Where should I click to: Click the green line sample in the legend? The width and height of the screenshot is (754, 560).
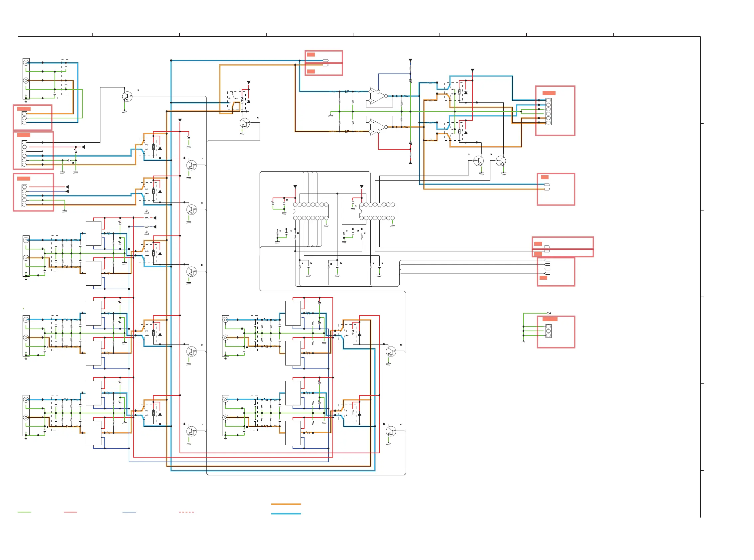[24, 512]
